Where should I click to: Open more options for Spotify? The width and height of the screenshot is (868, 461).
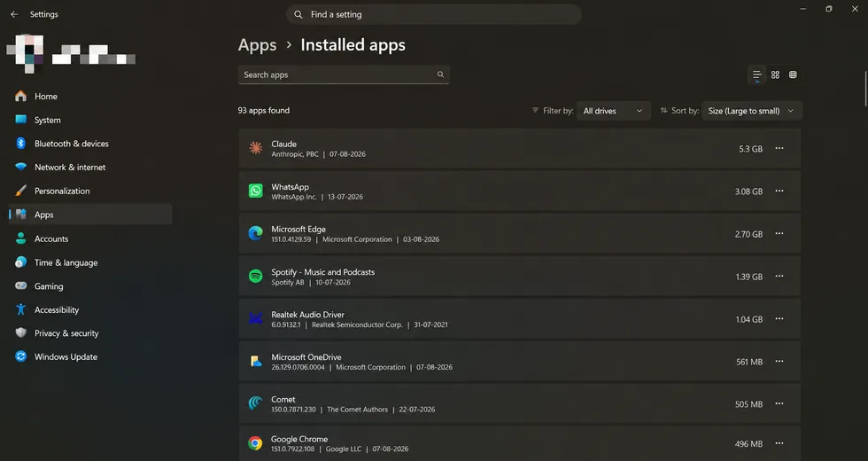pos(779,276)
